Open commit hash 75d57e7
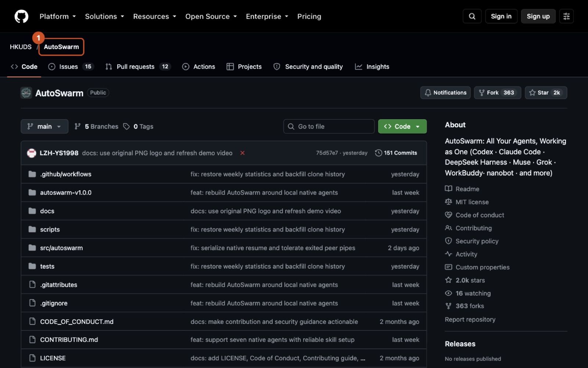588x368 pixels. coord(327,153)
